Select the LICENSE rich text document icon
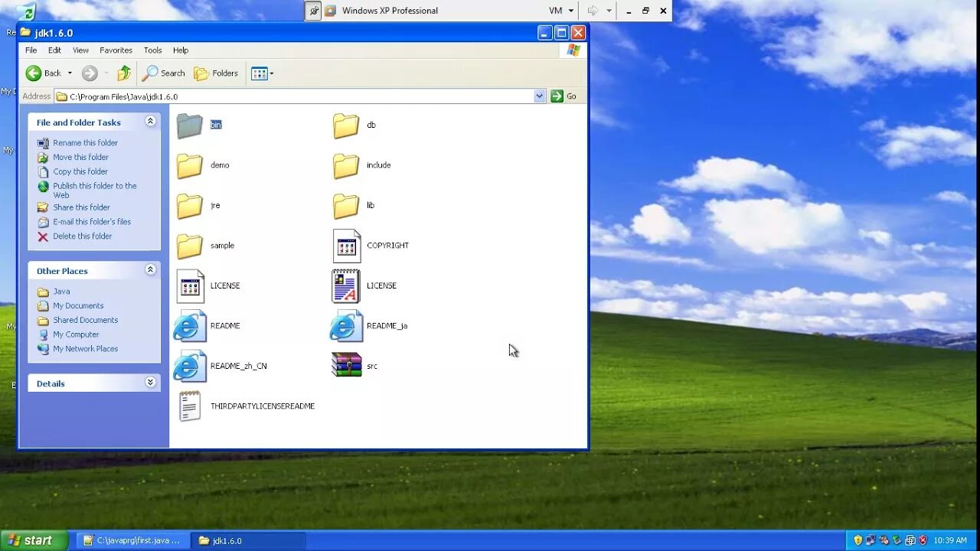 coord(346,286)
